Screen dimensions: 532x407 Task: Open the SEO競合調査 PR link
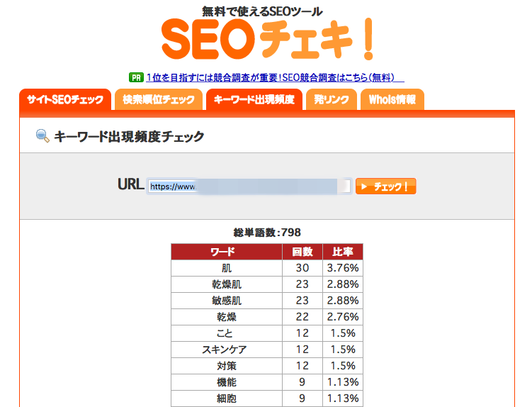point(275,77)
